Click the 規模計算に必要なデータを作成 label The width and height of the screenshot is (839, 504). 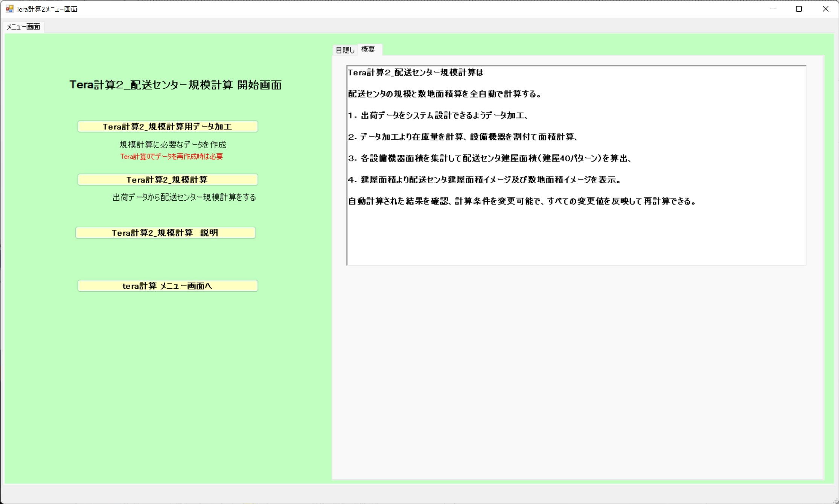point(173,145)
